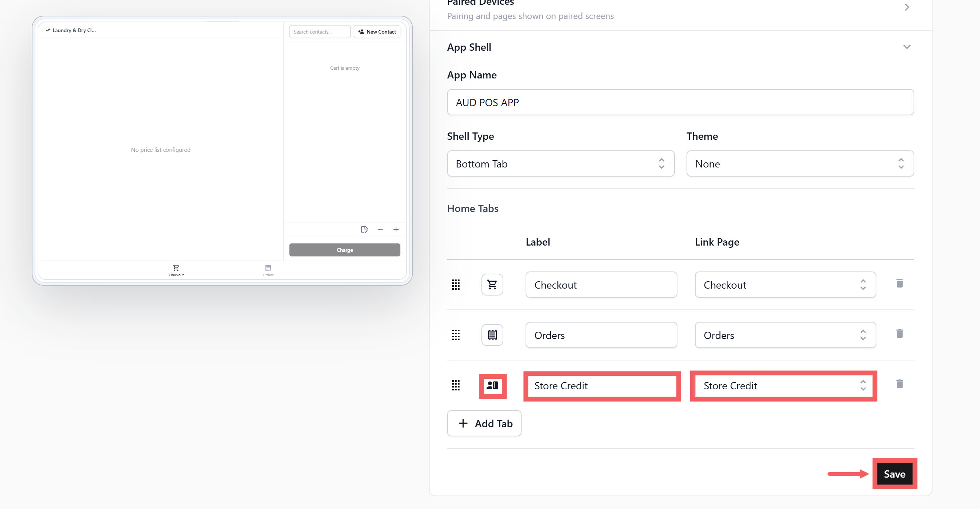This screenshot has height=509, width=980.
Task: Edit the Orders label field
Action: pyautogui.click(x=601, y=336)
